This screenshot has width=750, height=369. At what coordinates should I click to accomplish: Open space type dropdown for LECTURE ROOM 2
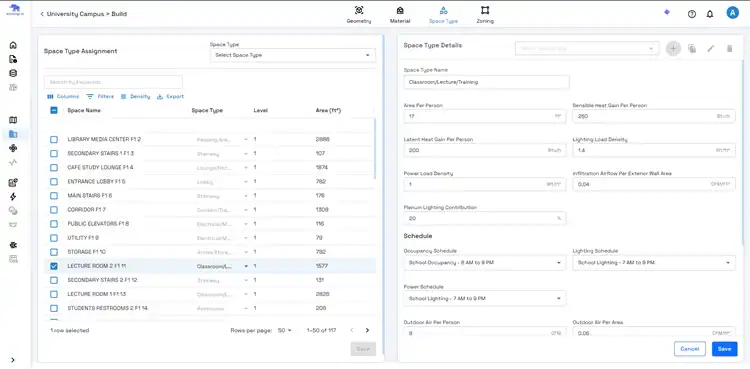point(222,266)
